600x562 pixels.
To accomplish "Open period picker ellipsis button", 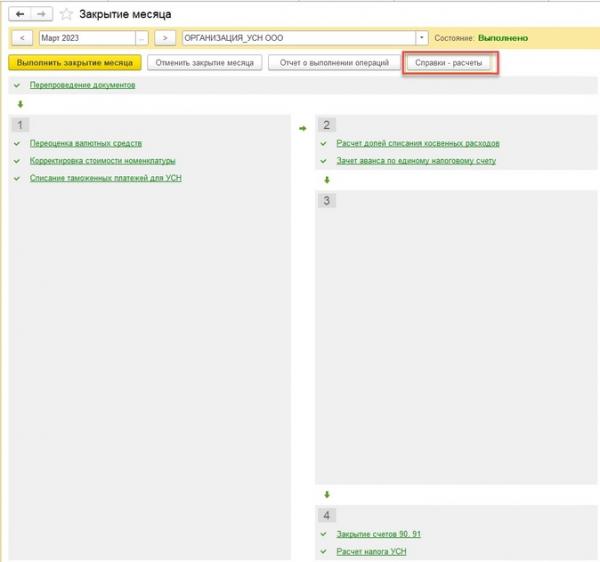I will click(x=142, y=38).
